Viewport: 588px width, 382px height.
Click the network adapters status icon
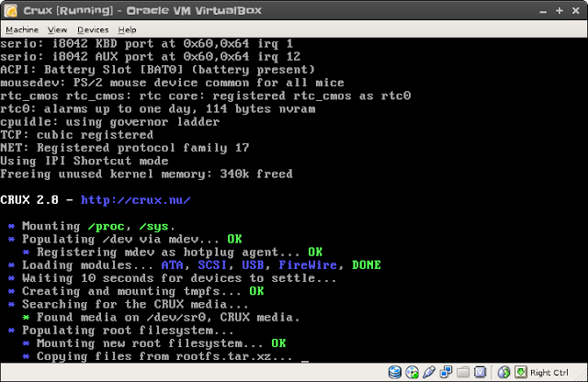tap(447, 372)
